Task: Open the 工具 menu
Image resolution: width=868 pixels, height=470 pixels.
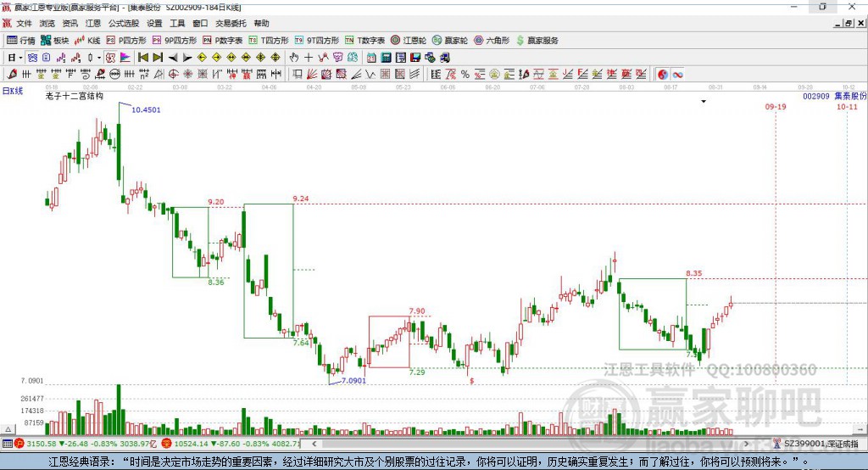Action: (177, 23)
